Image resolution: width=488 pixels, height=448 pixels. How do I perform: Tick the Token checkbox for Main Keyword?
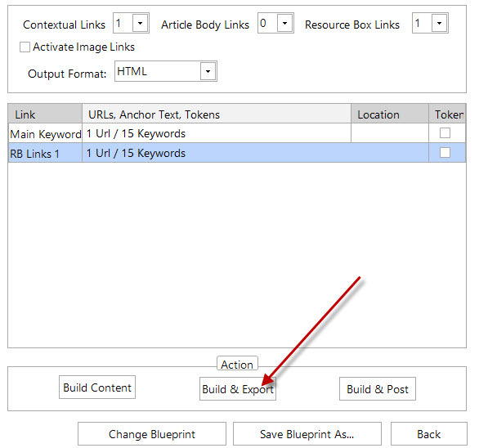445,133
